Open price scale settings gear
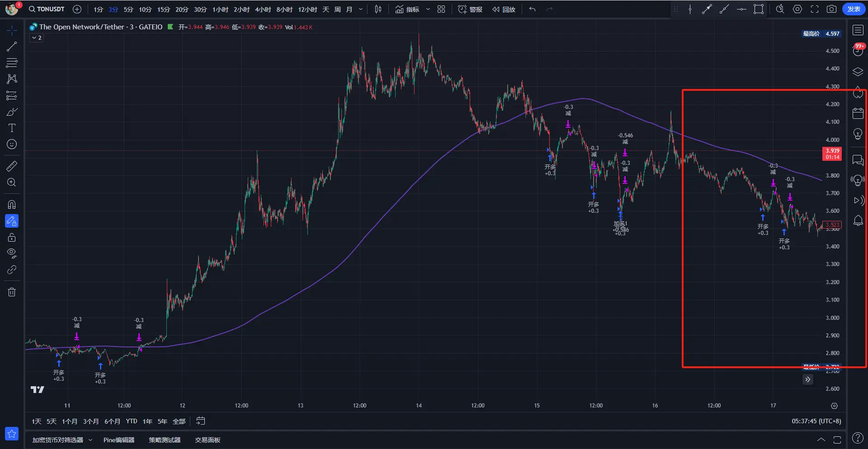The image size is (868, 449). [834, 406]
